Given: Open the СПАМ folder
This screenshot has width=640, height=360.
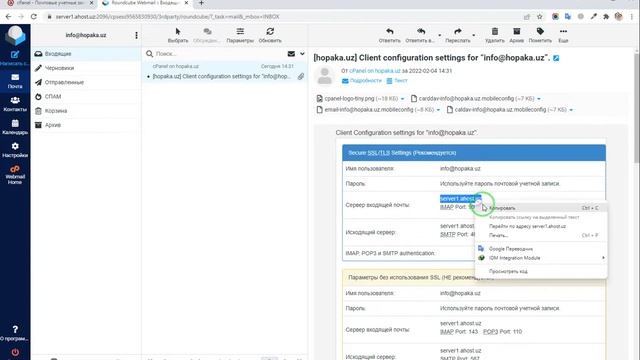Looking at the screenshot, I should tap(86, 96).
